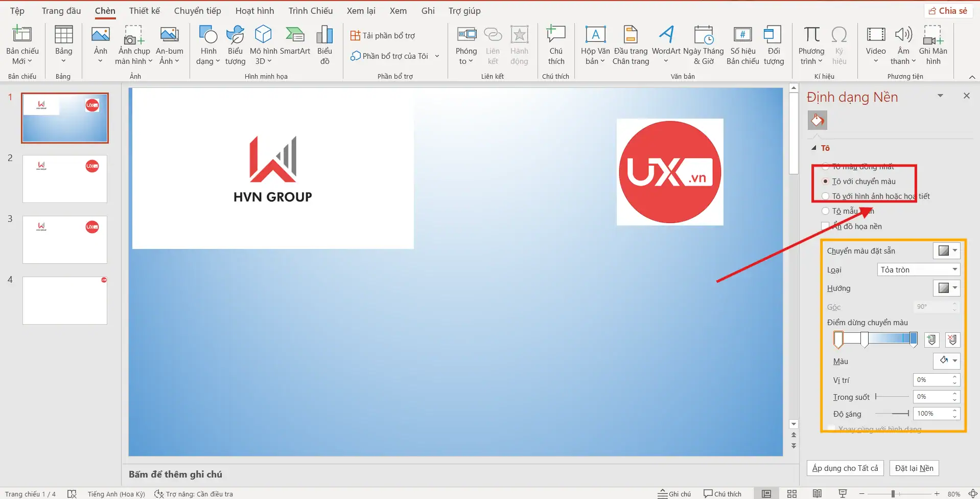Screen dimensions: 980x499
Task: Open the Loại 'Tỏa tròn' dropdown
Action: tap(918, 270)
